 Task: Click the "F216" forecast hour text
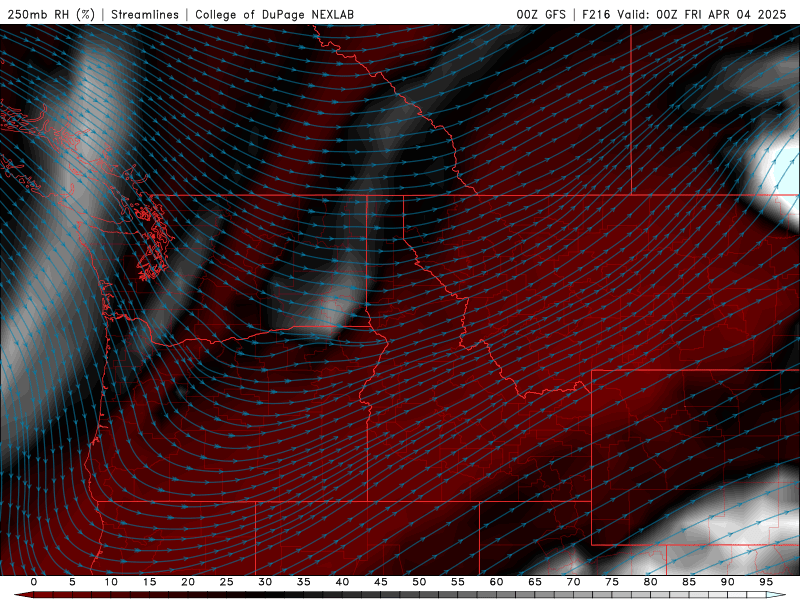click(596, 14)
